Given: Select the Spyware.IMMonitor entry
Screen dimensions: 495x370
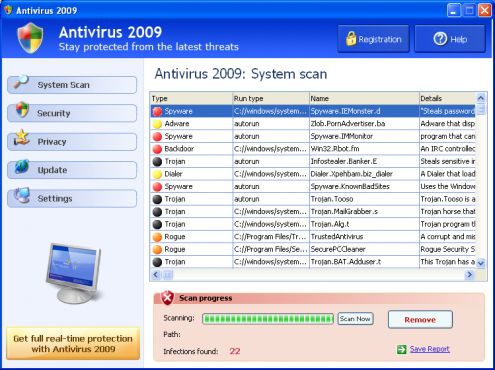Looking at the screenshot, I should pos(313,136).
